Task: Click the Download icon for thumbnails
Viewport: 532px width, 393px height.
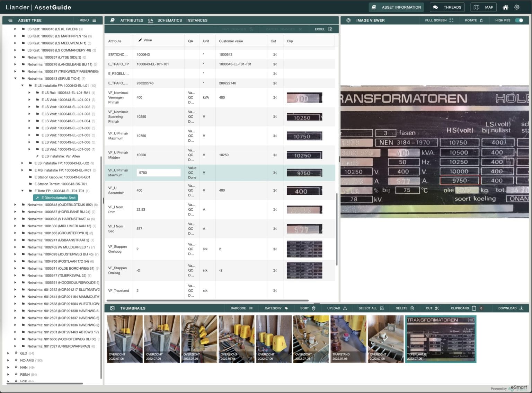Action: pos(522,308)
